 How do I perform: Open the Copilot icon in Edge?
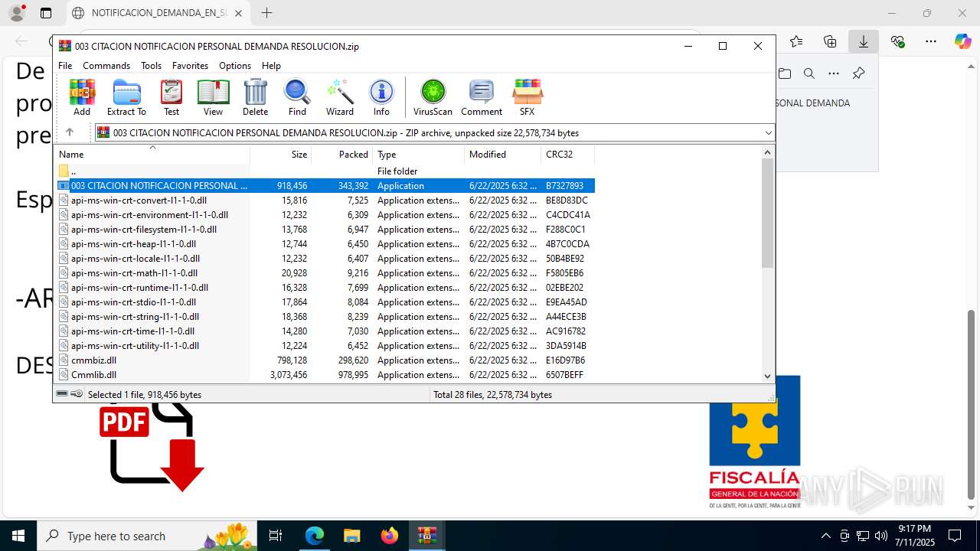pos(962,41)
